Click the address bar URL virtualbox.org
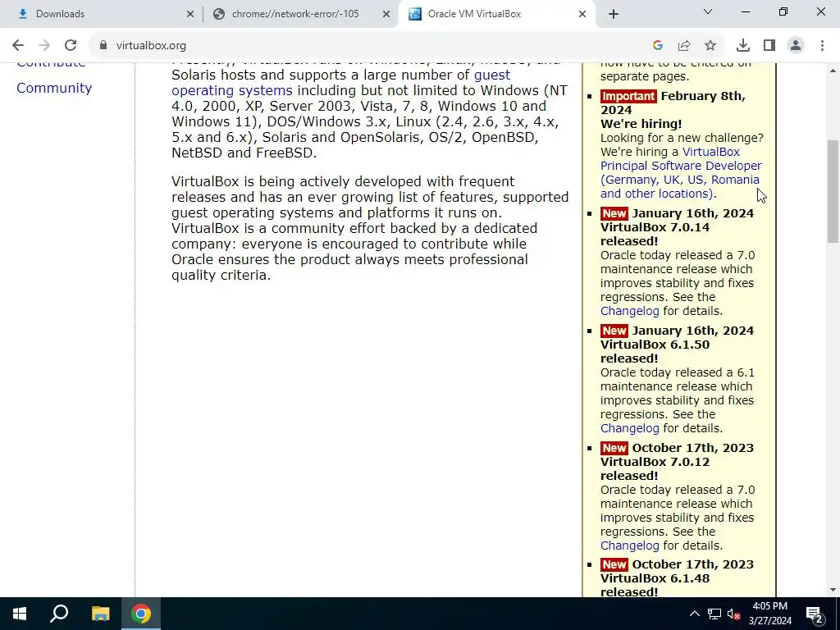 point(151,46)
